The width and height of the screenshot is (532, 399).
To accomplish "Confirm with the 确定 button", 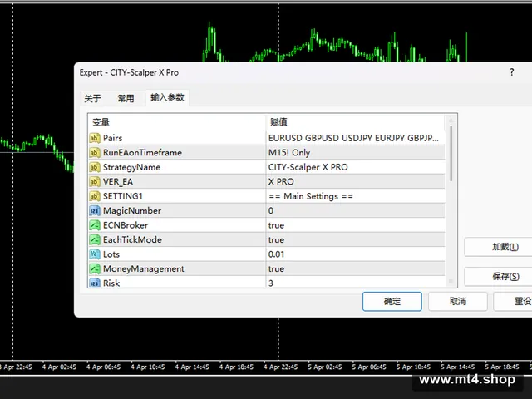I will [x=392, y=301].
